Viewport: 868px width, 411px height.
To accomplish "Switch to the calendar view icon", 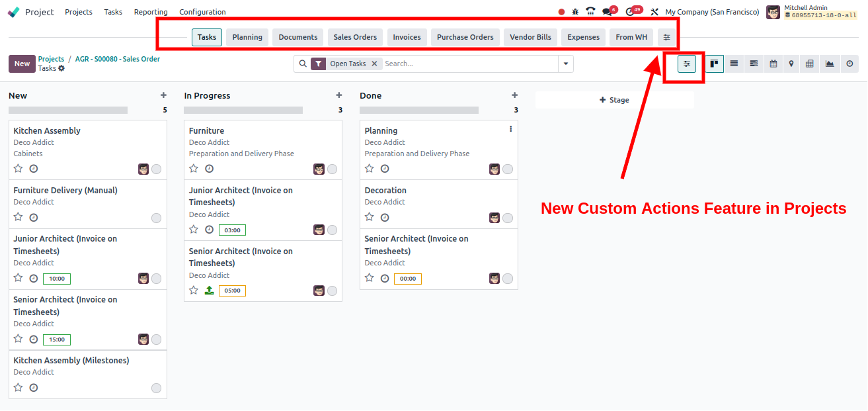I will click(772, 64).
